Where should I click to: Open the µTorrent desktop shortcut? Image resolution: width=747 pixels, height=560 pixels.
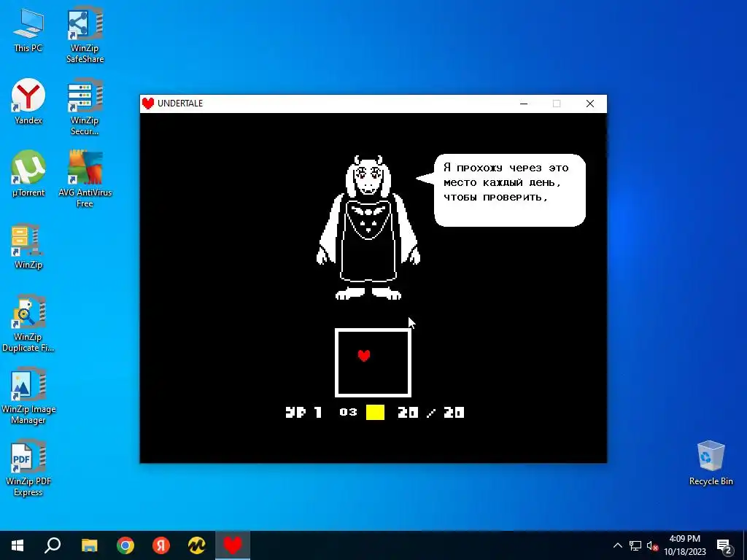pos(28,174)
